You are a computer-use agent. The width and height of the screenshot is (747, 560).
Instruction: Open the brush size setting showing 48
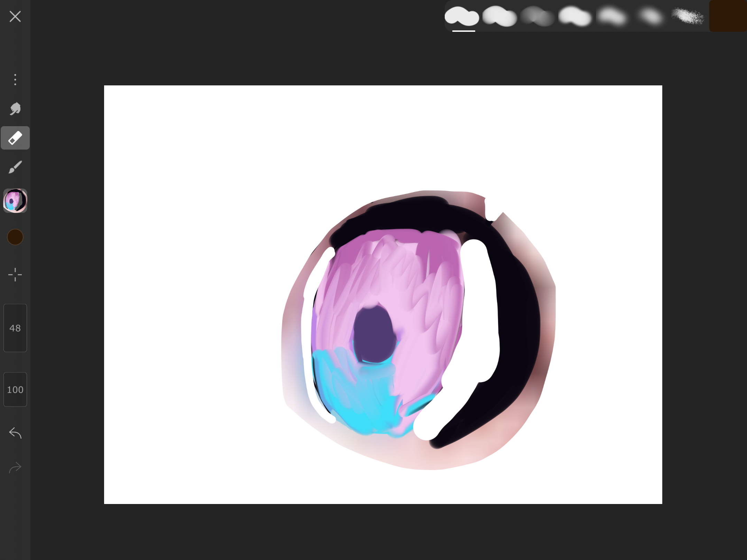click(x=15, y=328)
